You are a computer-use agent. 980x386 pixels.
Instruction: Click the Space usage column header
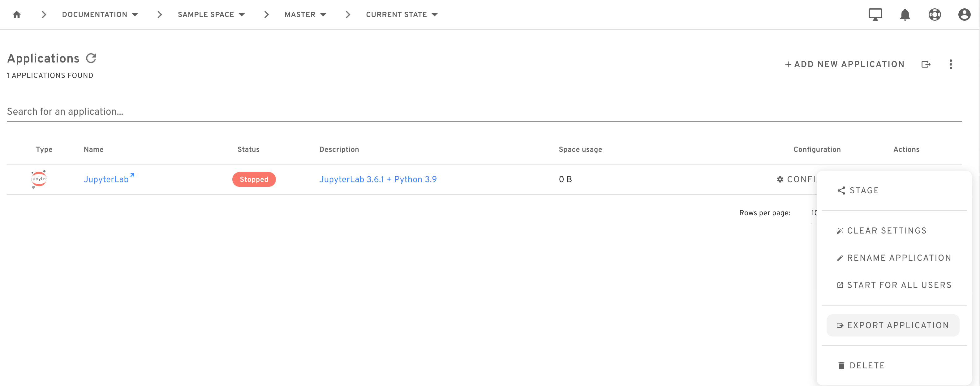580,149
